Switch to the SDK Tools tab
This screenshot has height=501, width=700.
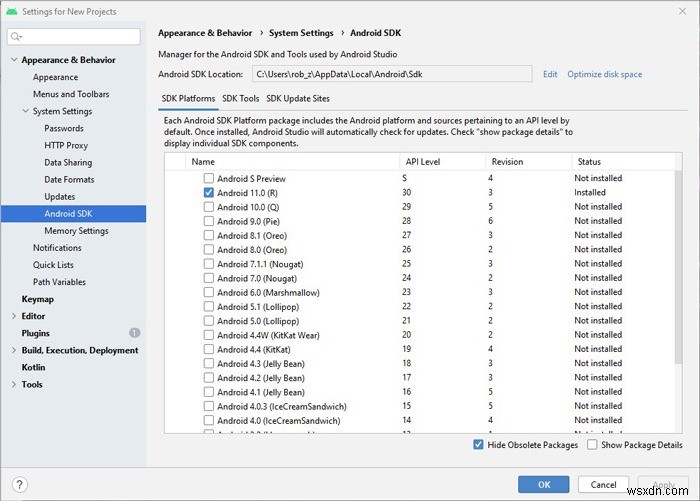click(241, 99)
